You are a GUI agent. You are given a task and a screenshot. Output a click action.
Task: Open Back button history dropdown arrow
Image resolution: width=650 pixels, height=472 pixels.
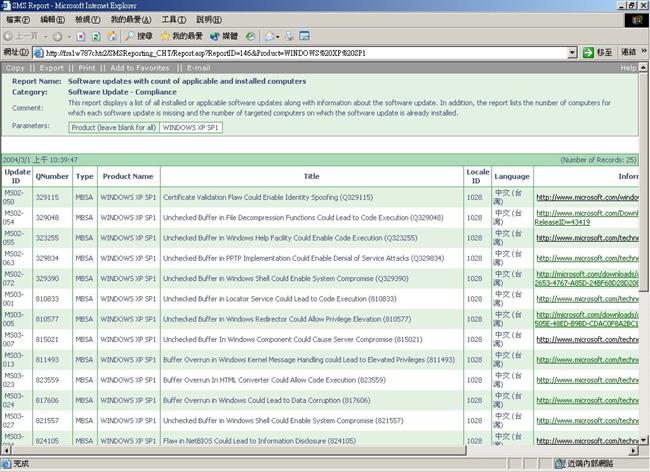46,37
